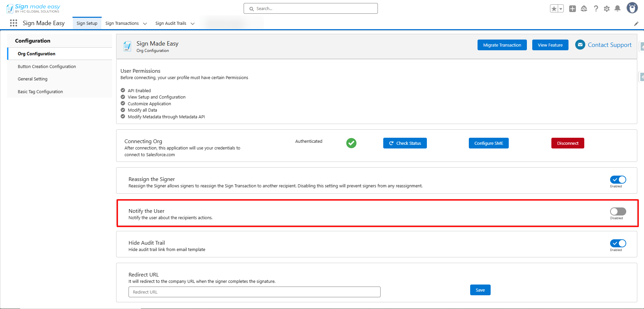This screenshot has height=309, width=644.
Task: Open the Favorites list dropdown arrow
Action: [x=561, y=9]
